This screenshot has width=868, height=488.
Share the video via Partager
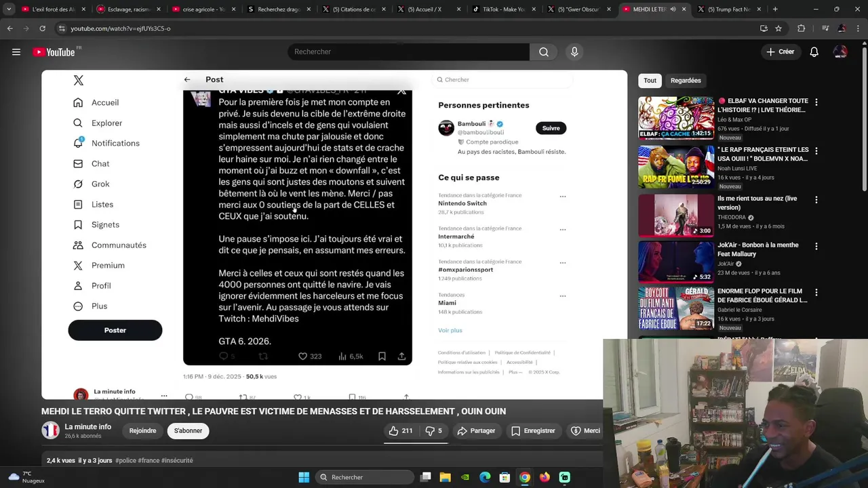tap(475, 430)
